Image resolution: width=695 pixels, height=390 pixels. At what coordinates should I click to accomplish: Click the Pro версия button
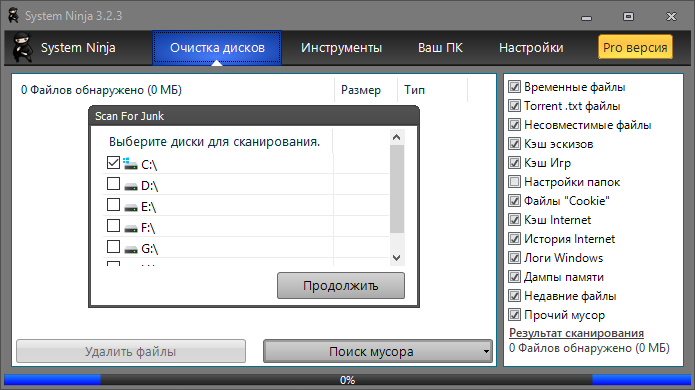coord(635,47)
